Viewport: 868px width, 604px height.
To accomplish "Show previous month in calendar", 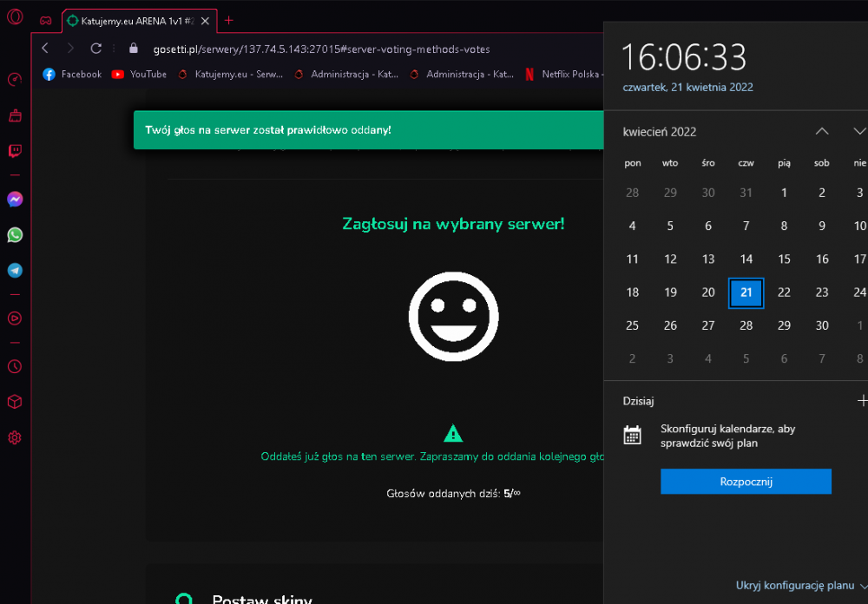I will [822, 131].
